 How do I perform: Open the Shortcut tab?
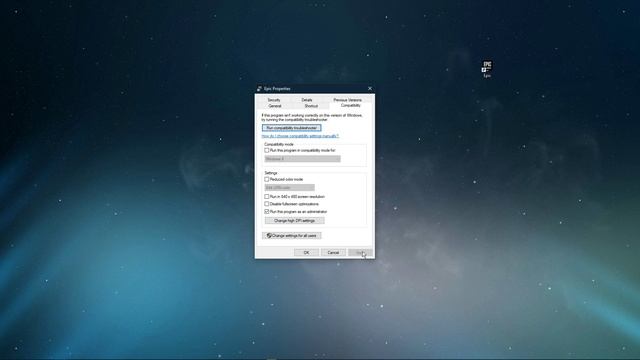311,106
